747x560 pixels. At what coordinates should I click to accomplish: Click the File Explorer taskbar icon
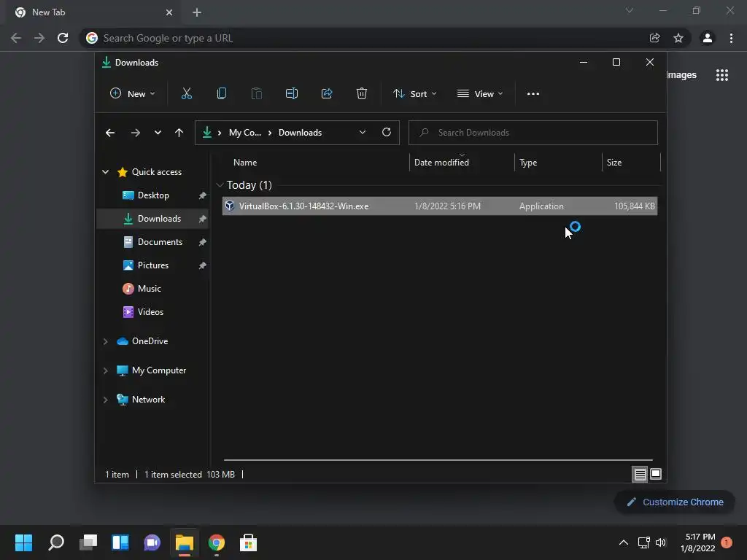coord(185,542)
